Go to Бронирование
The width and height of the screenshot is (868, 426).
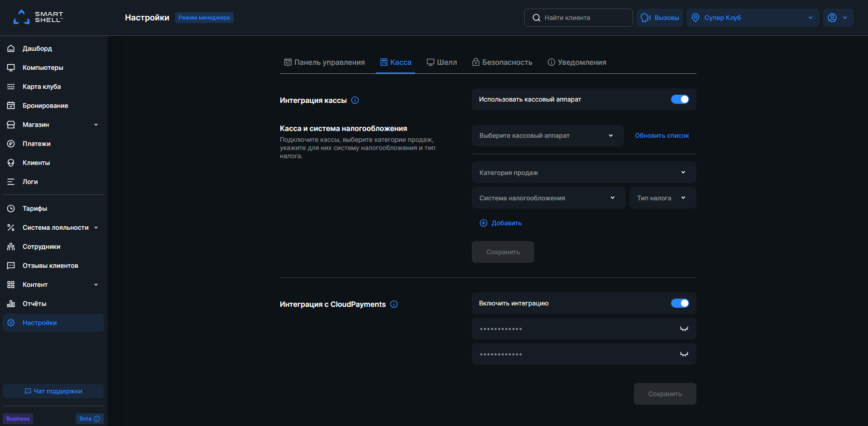point(45,105)
